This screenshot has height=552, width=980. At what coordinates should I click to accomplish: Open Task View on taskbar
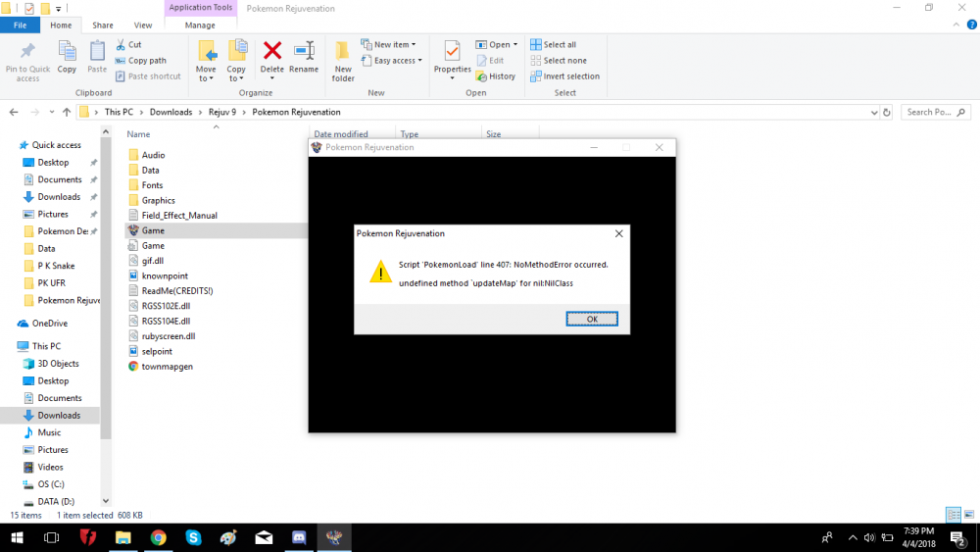tap(51, 537)
